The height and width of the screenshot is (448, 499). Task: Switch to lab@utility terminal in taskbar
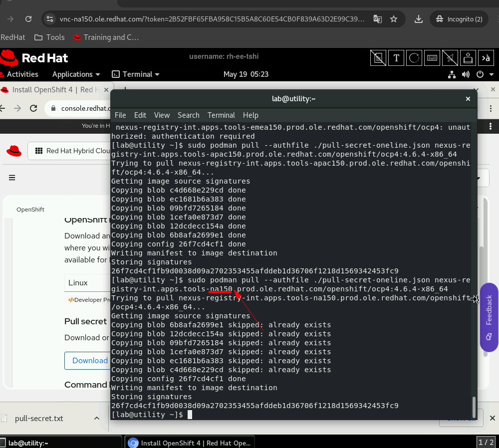[60, 443]
